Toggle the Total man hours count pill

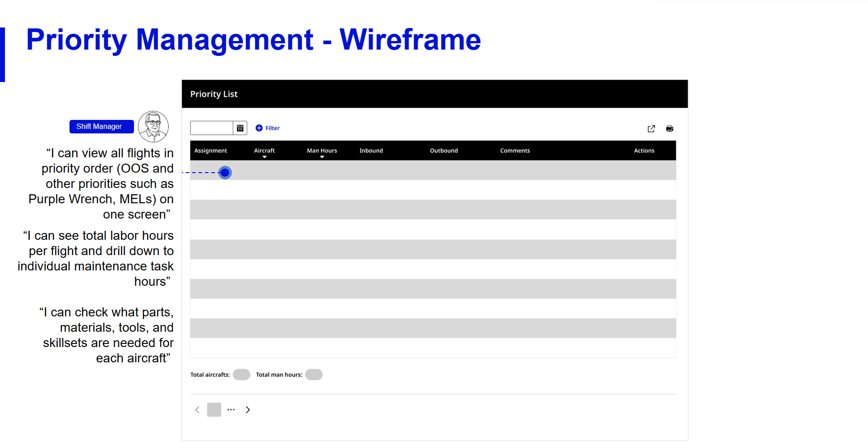click(x=314, y=374)
